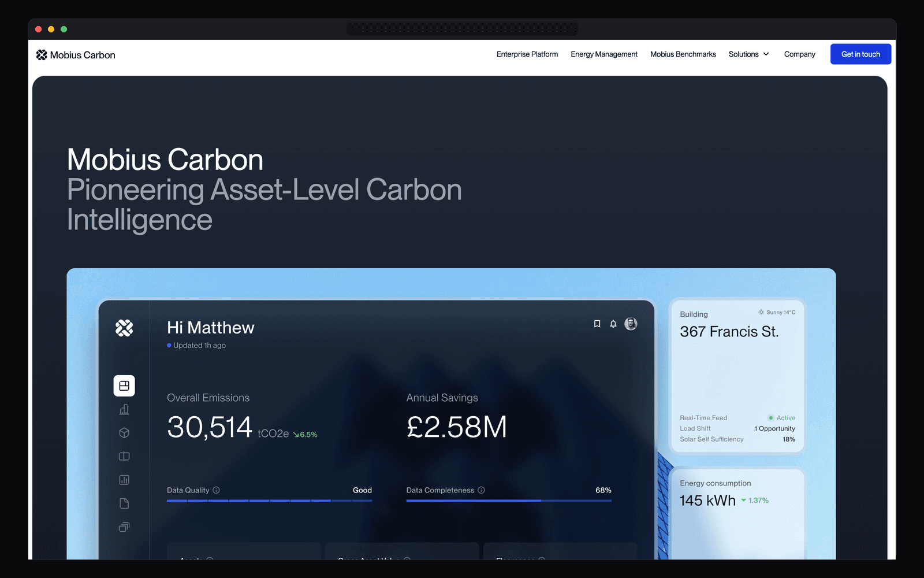Image resolution: width=924 pixels, height=578 pixels.
Task: Go to the Energy Management page
Action: [x=603, y=54]
